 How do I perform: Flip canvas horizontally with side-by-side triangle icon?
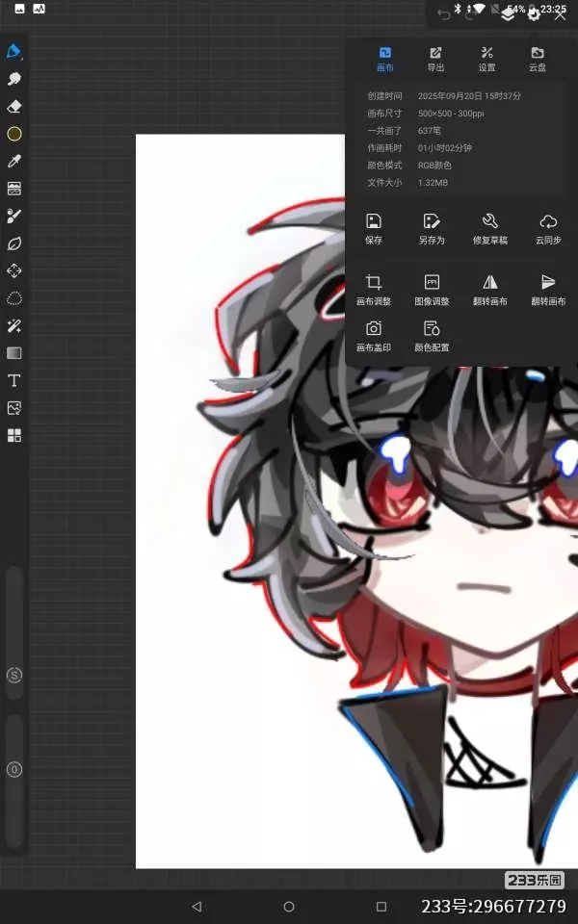pyautogui.click(x=490, y=290)
